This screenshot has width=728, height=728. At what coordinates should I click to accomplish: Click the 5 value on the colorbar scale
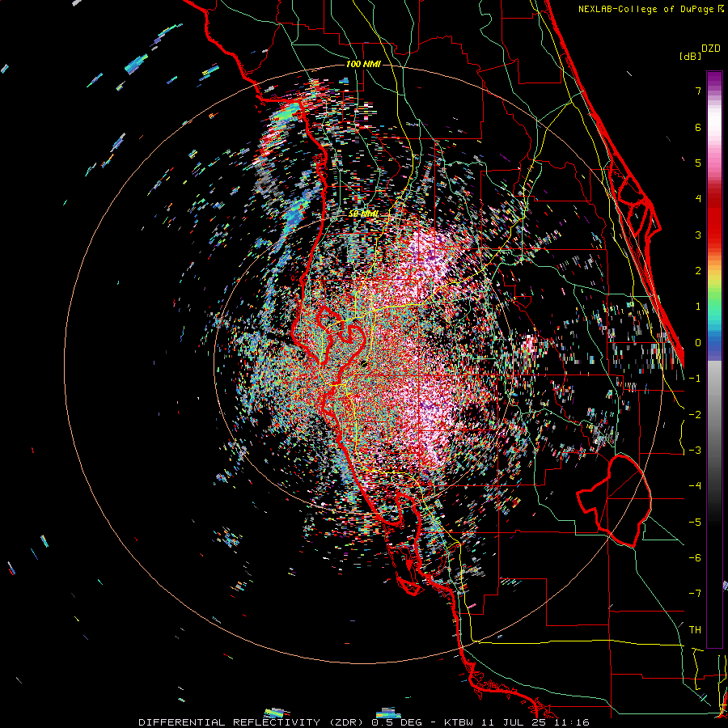pyautogui.click(x=698, y=163)
